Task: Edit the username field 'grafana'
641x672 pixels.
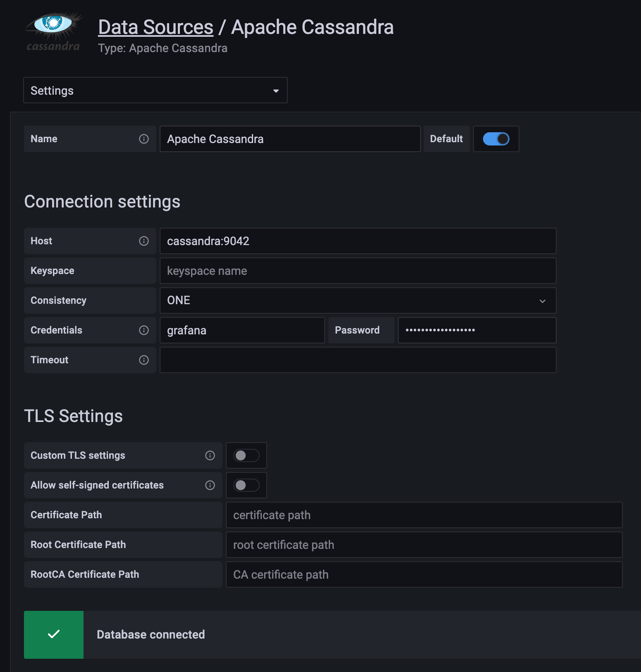Action: pyautogui.click(x=242, y=330)
